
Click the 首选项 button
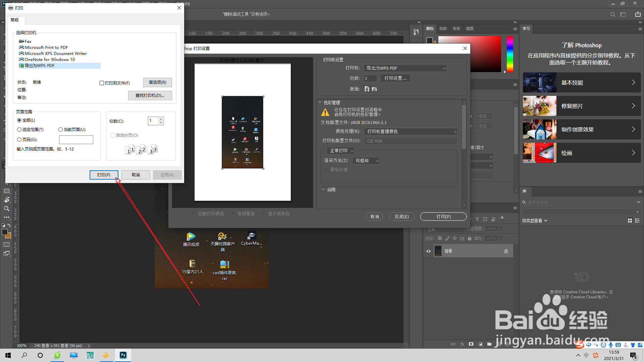[157, 82]
